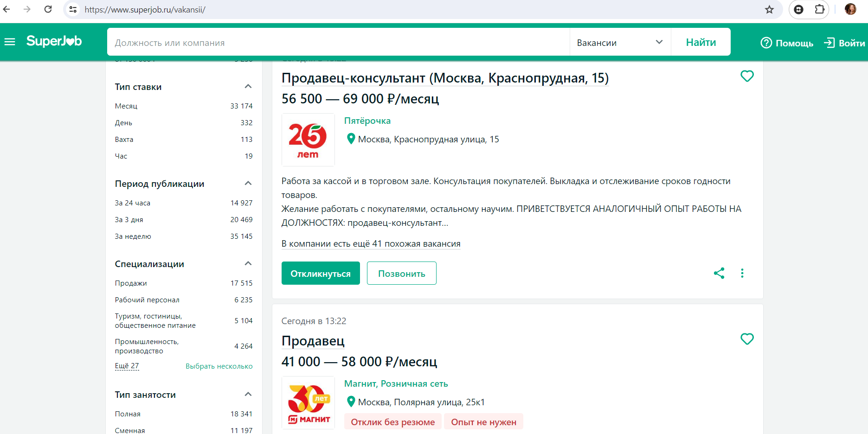Image resolution: width=868 pixels, height=434 pixels.
Task: Focus the Должность или компания search field
Action: (x=339, y=43)
